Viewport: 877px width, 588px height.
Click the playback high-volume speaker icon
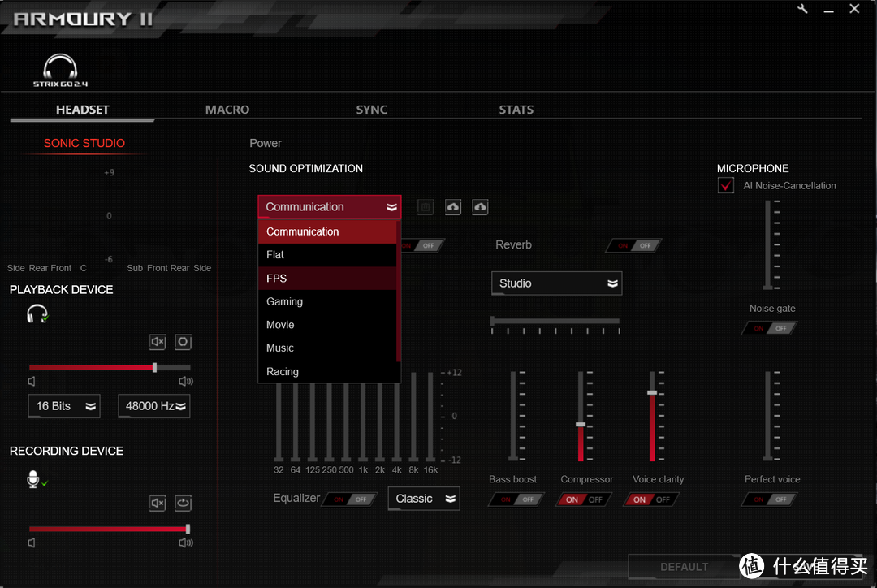(186, 381)
